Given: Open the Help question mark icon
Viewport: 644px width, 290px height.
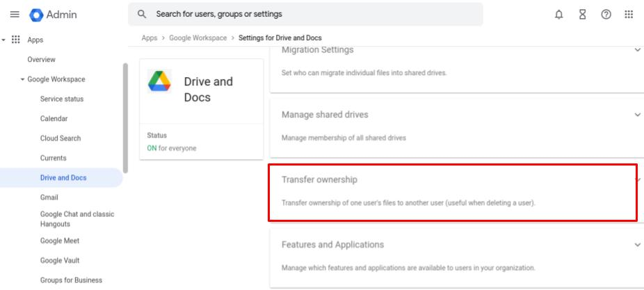Looking at the screenshot, I should coord(606,15).
